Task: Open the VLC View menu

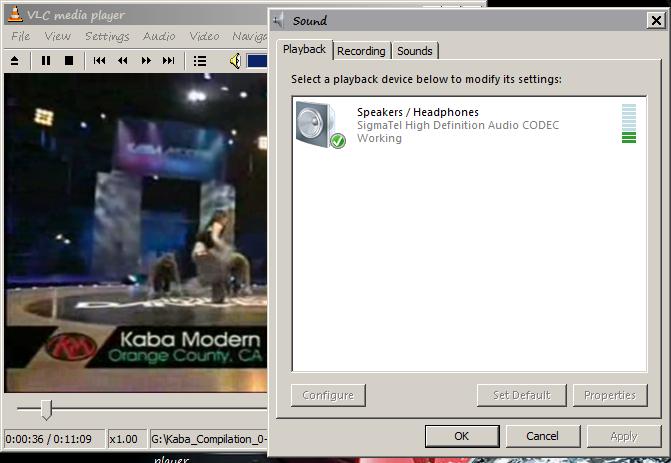Action: tap(57, 36)
